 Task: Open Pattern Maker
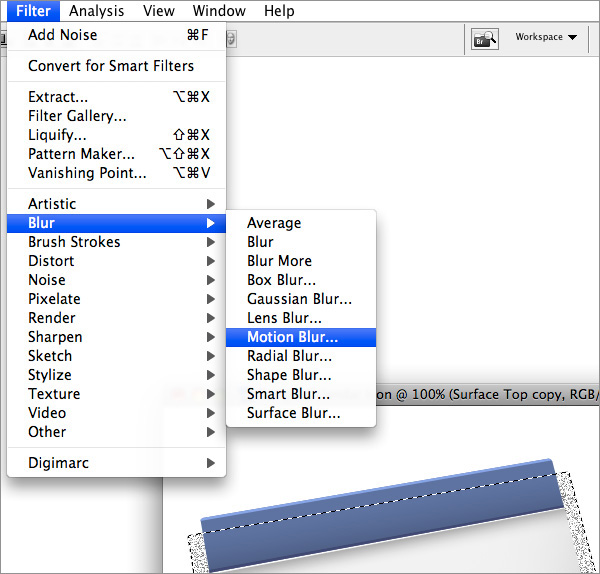point(116,154)
